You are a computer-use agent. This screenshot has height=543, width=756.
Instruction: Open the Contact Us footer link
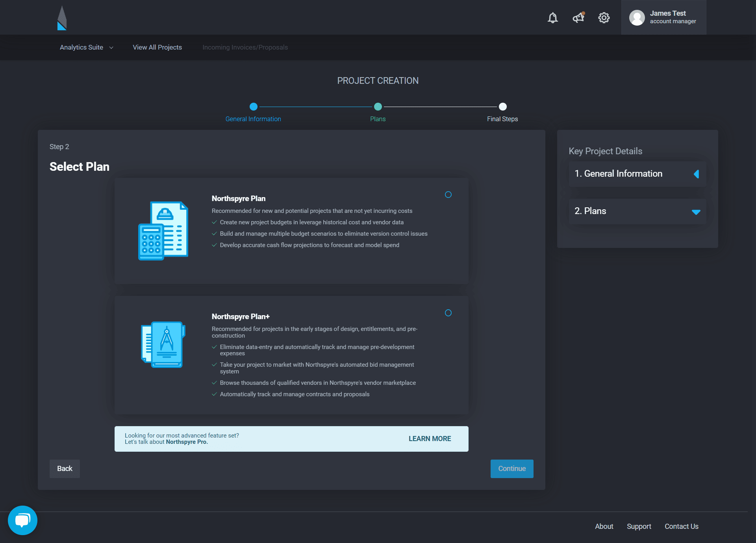click(682, 526)
